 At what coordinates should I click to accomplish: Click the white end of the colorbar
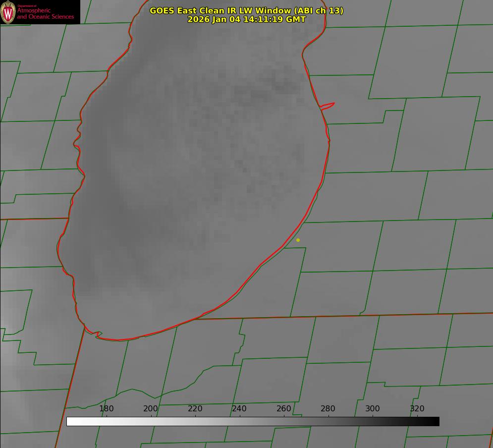[69, 421]
